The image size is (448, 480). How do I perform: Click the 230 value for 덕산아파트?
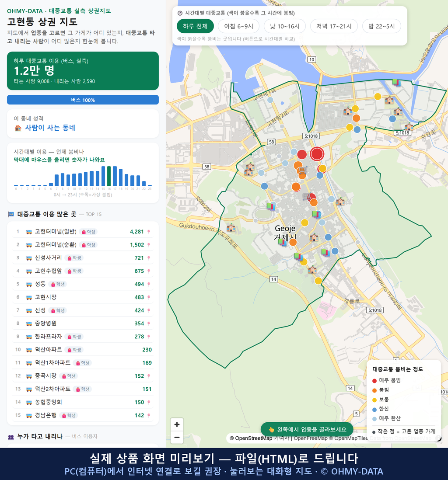pos(147,350)
